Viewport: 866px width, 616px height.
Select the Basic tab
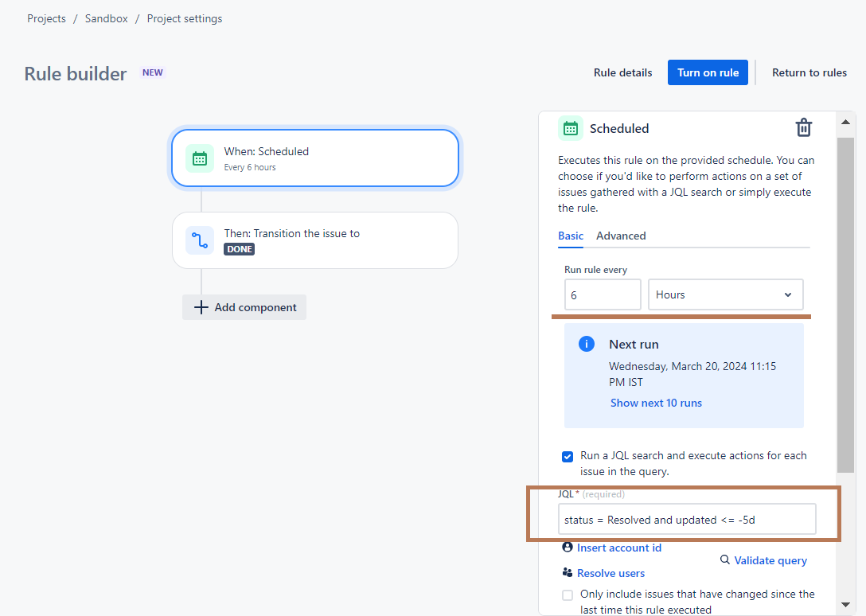point(571,236)
